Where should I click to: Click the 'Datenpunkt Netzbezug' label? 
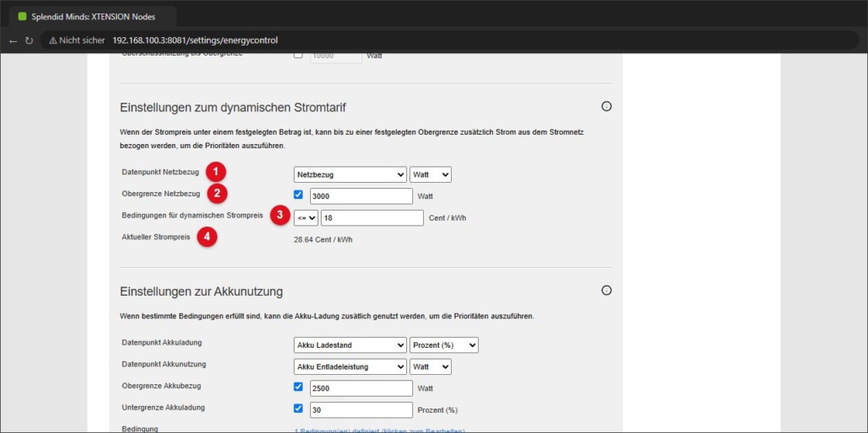coord(160,172)
